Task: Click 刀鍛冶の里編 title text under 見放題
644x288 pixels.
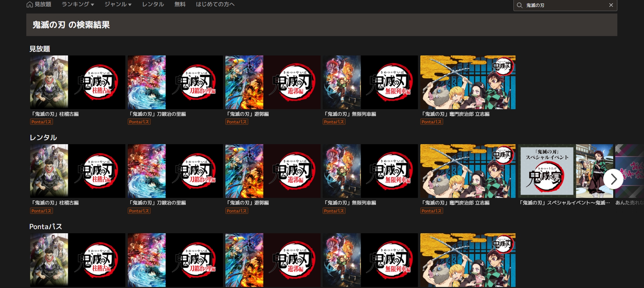Action: click(x=157, y=114)
